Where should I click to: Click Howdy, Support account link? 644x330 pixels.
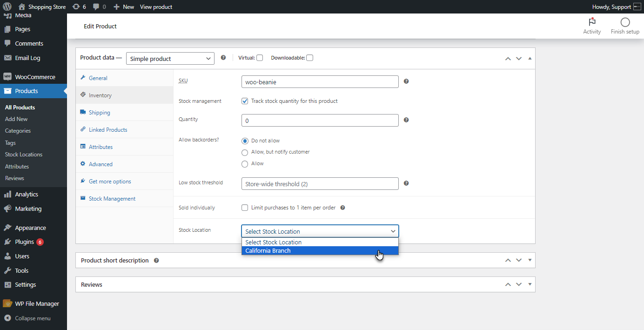(x=617, y=7)
